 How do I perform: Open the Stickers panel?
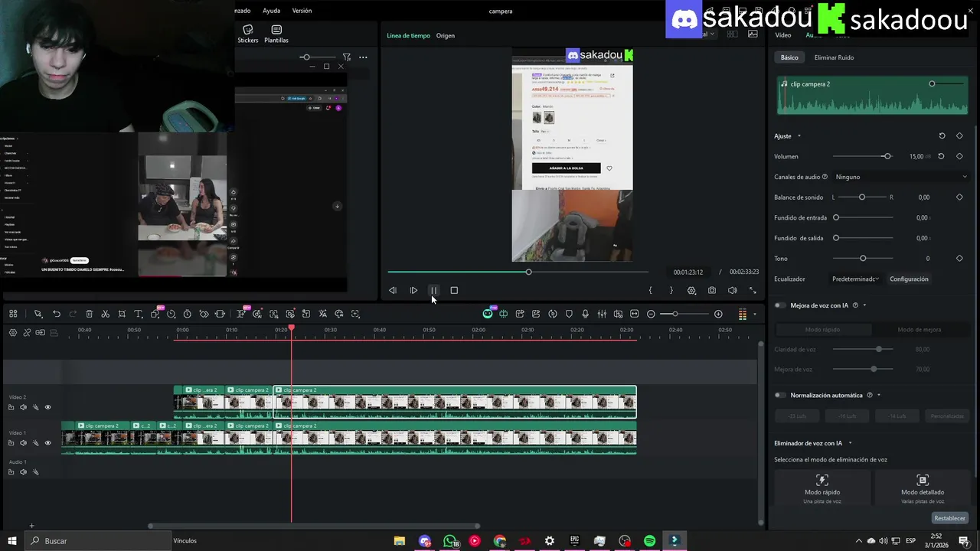pyautogui.click(x=248, y=34)
